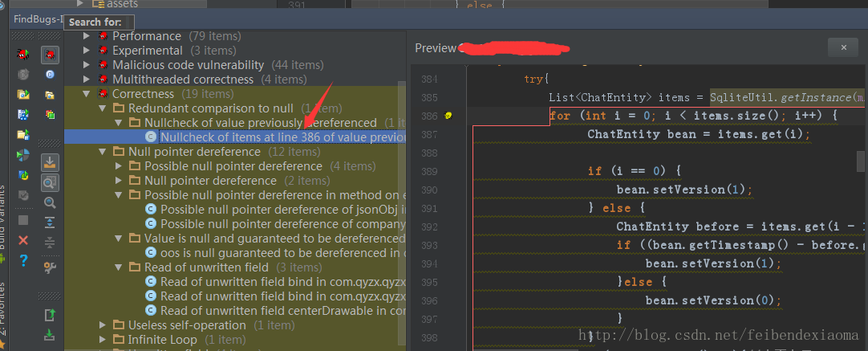Click Analyze Project Files icon

[x=23, y=135]
